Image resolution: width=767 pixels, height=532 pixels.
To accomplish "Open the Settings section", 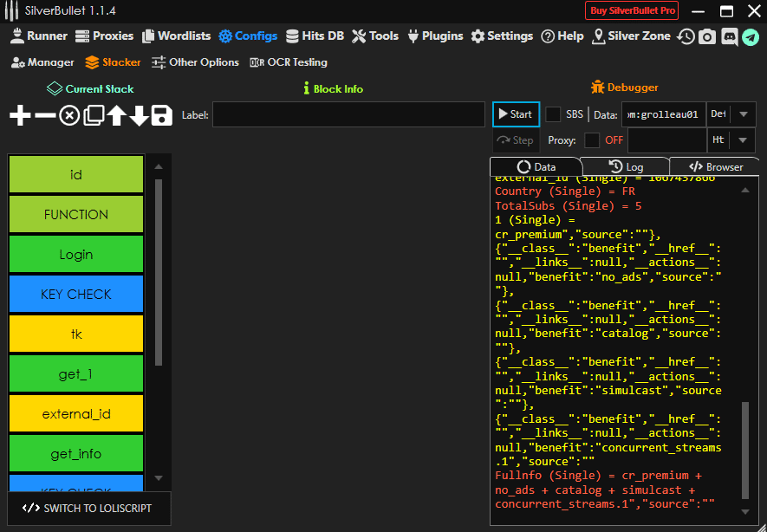I will tap(502, 36).
